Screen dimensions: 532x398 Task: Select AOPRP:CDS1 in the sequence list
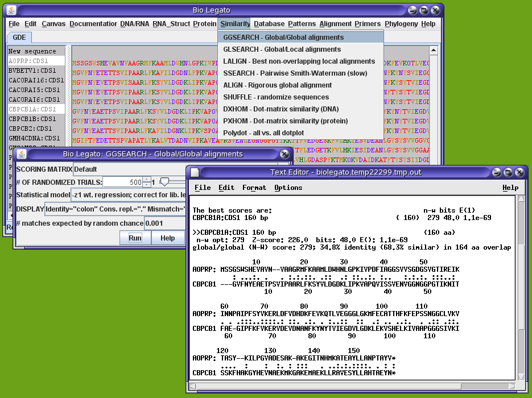pos(36,61)
